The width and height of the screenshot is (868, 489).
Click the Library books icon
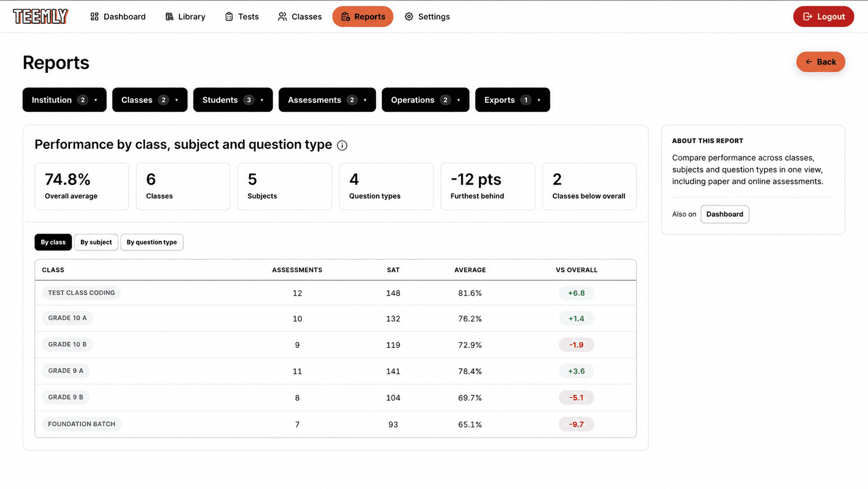[x=169, y=17]
